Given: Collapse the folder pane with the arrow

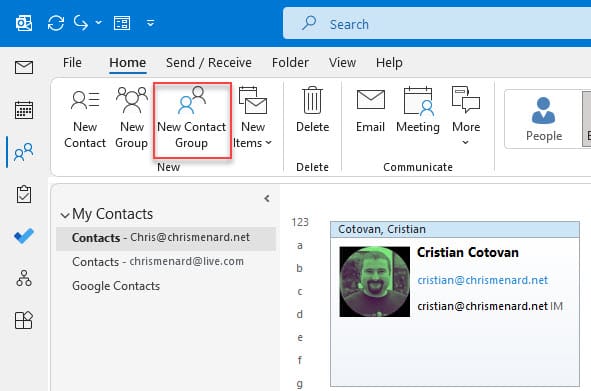Looking at the screenshot, I should coord(267,198).
